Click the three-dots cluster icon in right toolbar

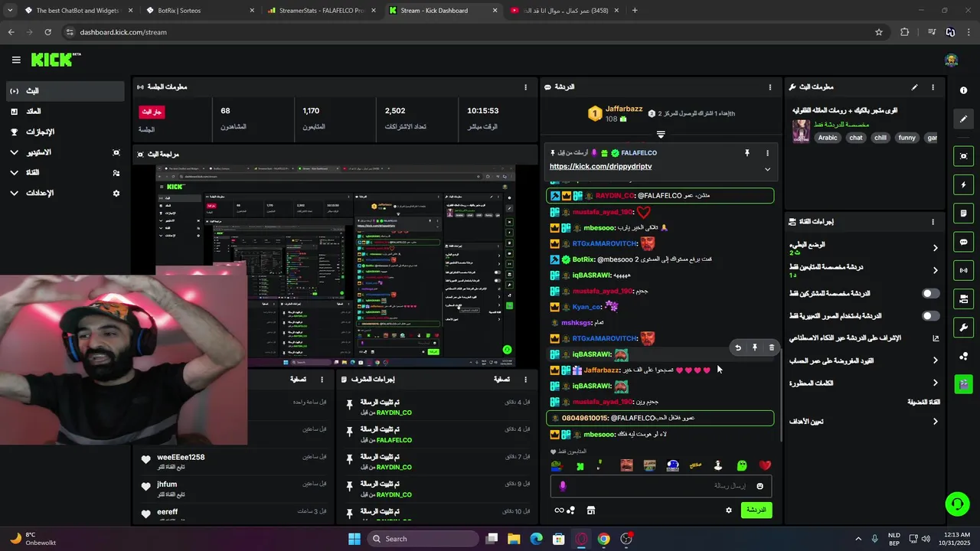(x=963, y=356)
